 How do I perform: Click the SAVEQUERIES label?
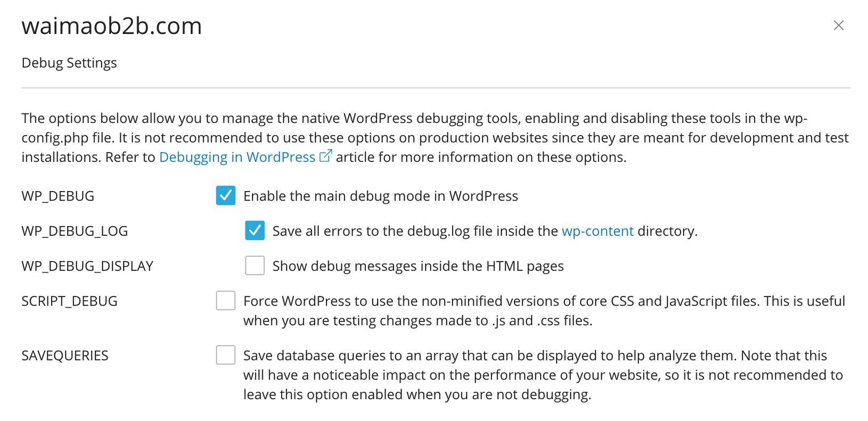(65, 354)
